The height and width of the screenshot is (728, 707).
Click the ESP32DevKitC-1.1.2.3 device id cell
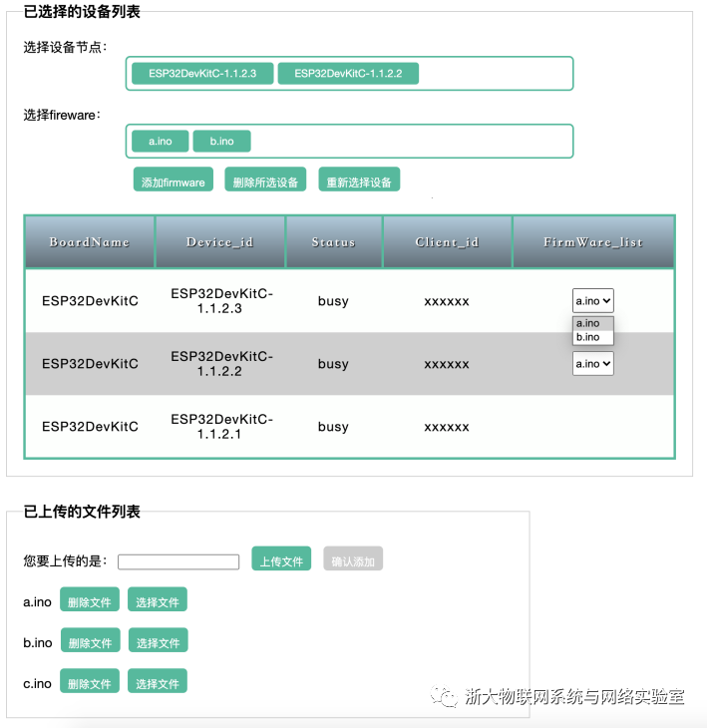[221, 301]
